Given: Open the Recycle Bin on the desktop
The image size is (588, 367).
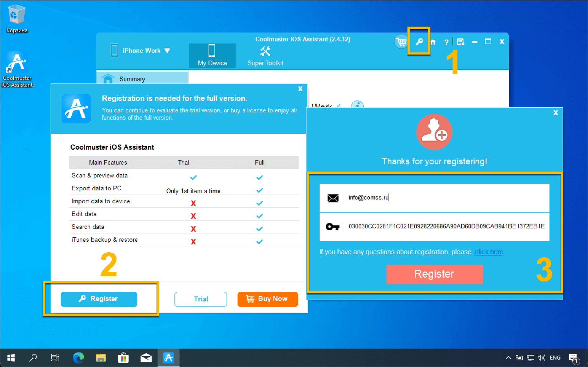Looking at the screenshot, I should click(17, 19).
